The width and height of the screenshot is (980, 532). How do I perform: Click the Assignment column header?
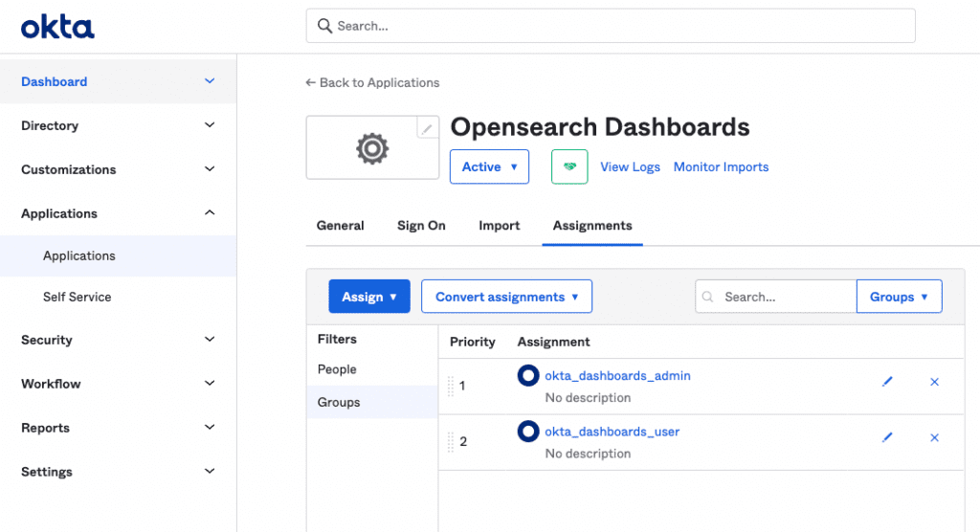pos(553,342)
